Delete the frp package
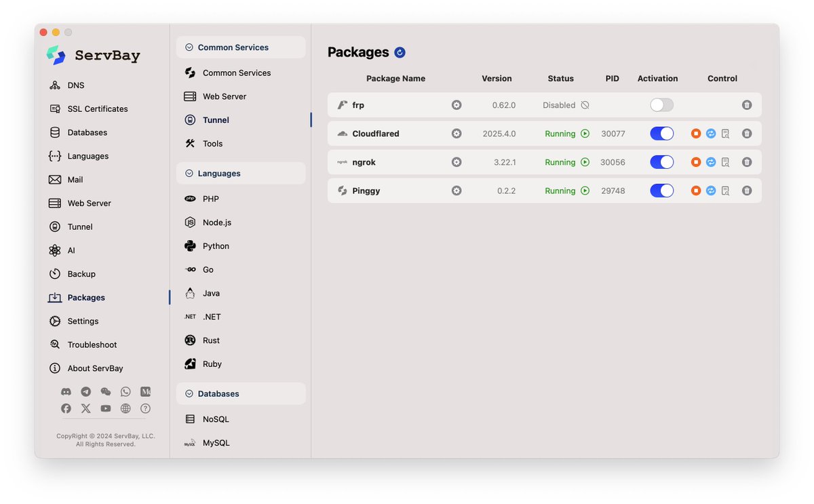This screenshot has height=504, width=814. tap(747, 105)
